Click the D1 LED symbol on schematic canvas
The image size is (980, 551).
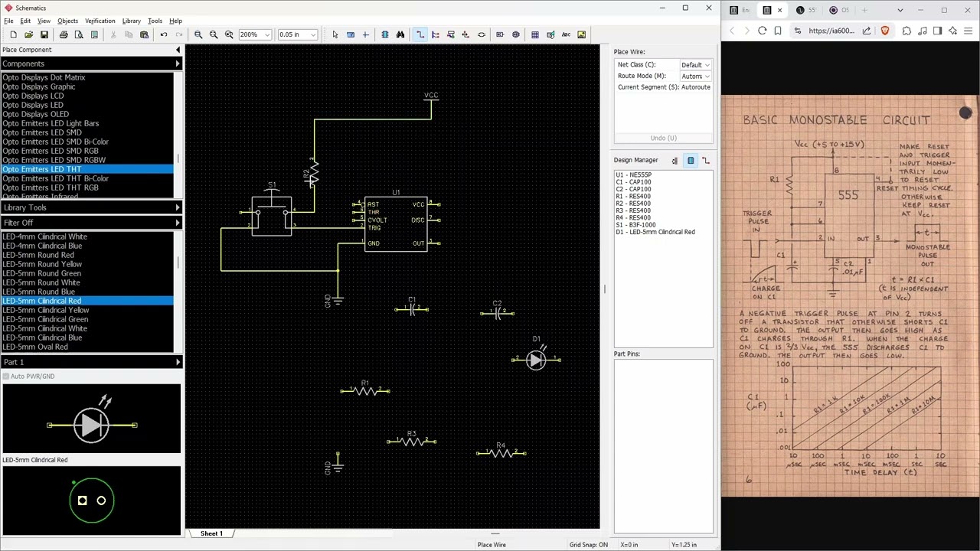point(536,359)
